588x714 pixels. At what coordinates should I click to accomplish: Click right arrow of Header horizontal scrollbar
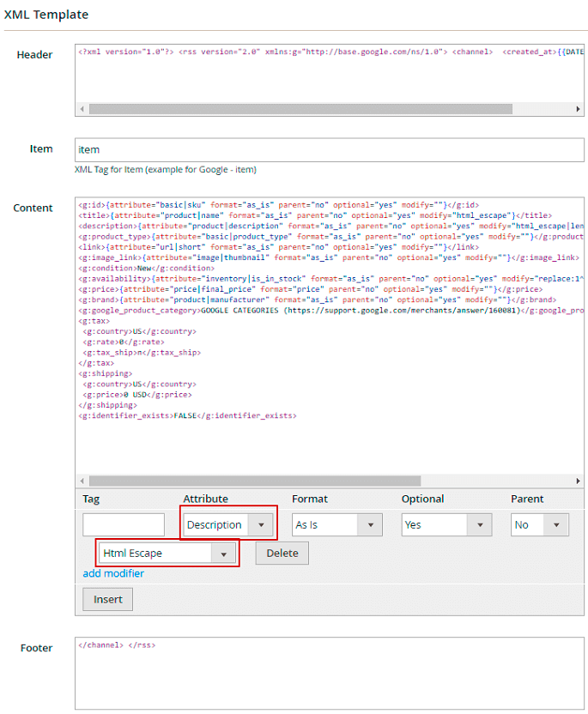coord(577,110)
